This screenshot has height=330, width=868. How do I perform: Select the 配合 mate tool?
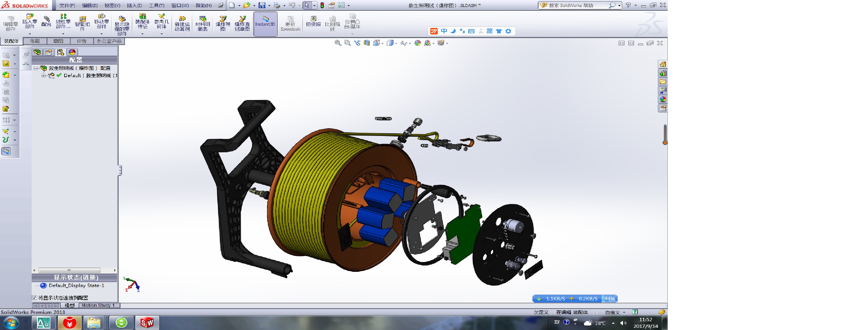(46, 21)
